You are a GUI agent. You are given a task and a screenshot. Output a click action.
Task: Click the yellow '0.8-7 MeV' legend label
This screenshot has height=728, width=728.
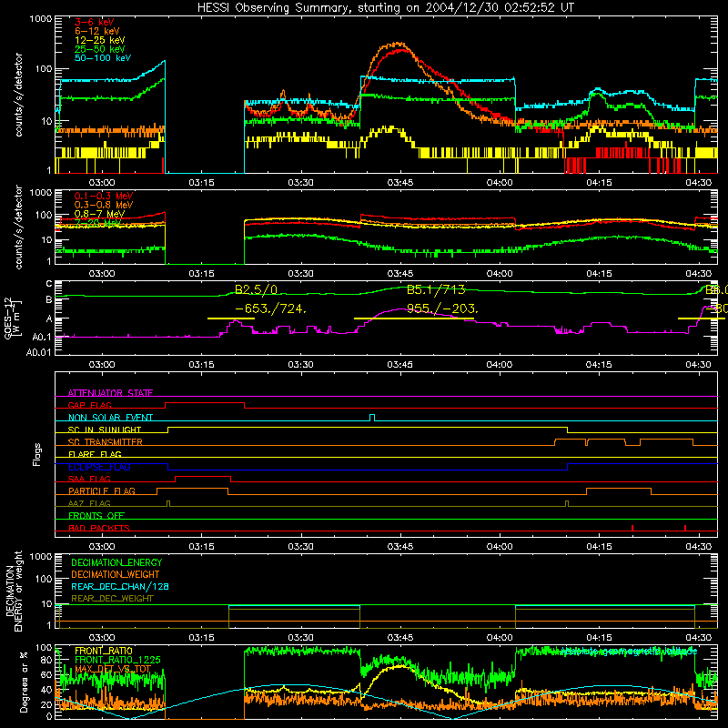click(x=100, y=214)
